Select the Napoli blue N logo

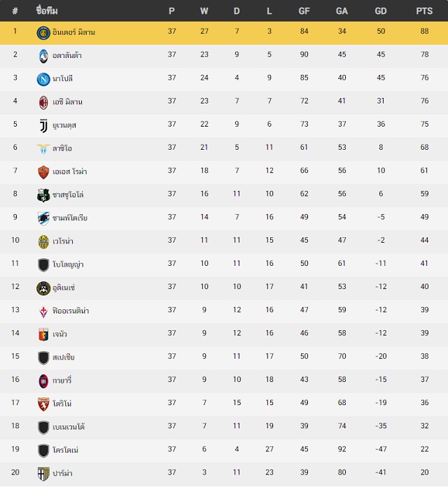[x=43, y=79]
